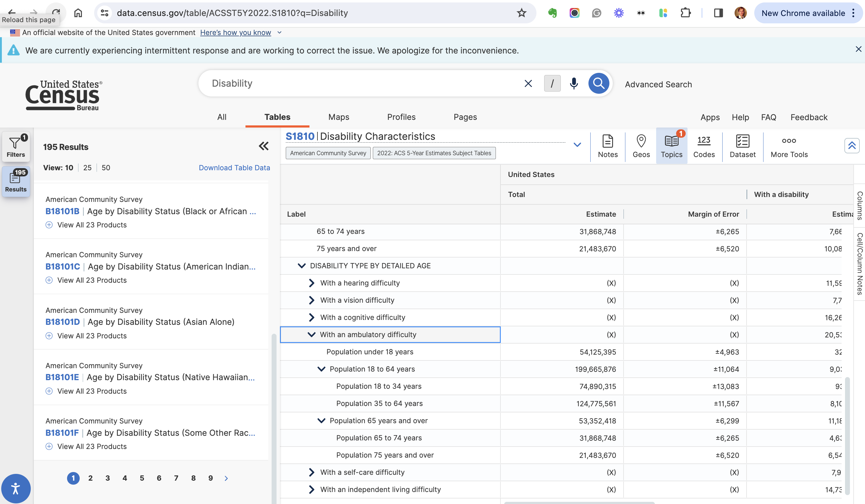This screenshot has width=865, height=504.
Task: Expand With a self-care difficulty row
Action: (x=311, y=472)
